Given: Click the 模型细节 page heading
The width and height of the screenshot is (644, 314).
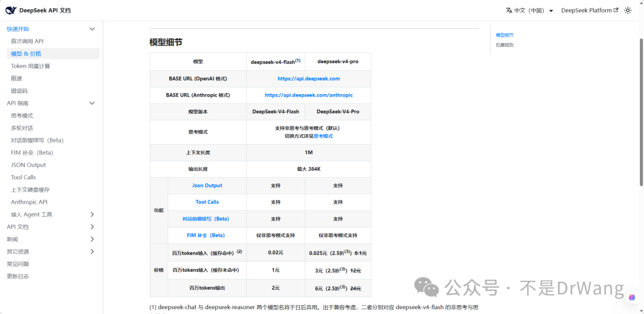Looking at the screenshot, I should pyautogui.click(x=166, y=42).
